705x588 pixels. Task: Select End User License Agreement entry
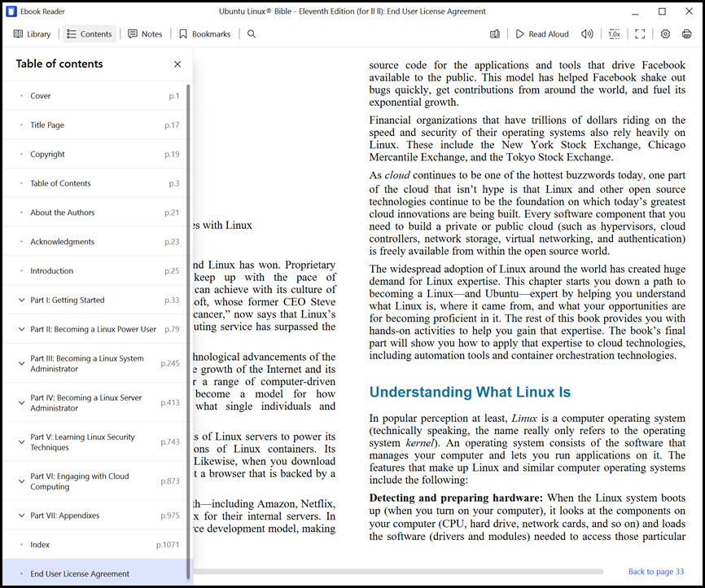(x=95, y=573)
